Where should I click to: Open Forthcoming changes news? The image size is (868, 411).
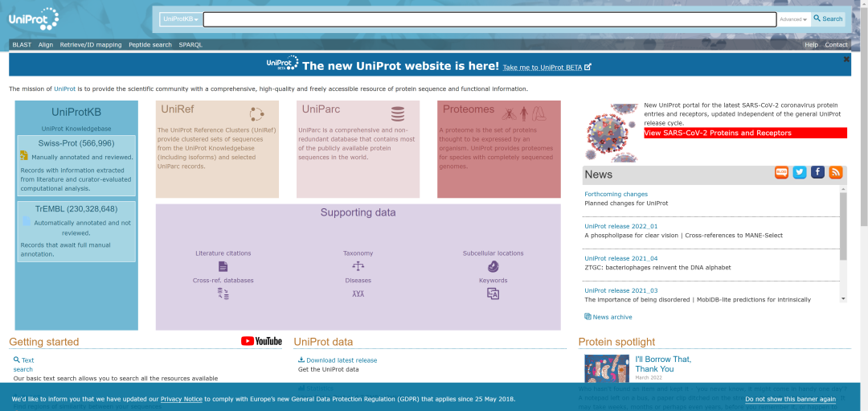point(616,194)
